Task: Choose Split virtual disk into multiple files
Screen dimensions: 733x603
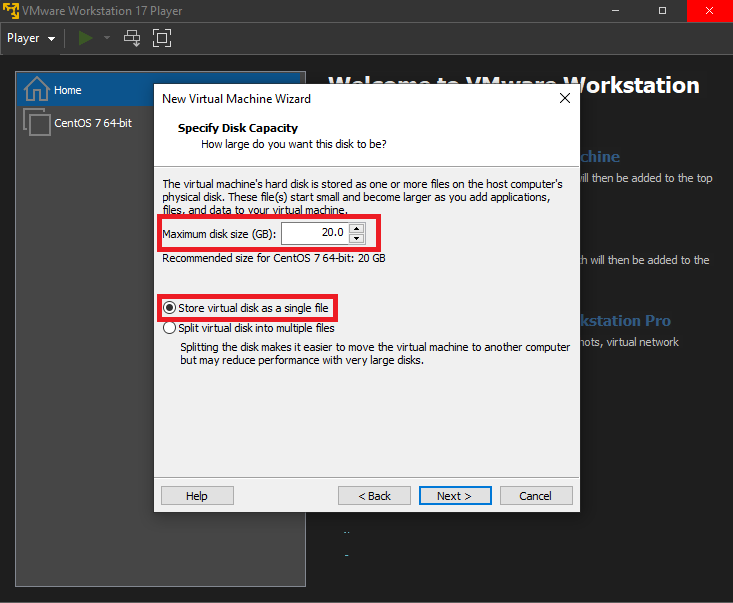Action: click(x=169, y=328)
